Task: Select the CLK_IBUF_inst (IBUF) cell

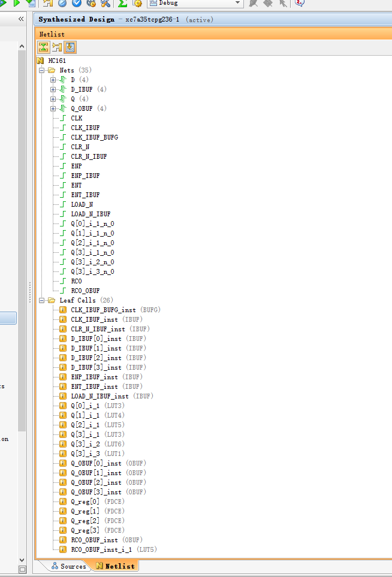Action: click(x=106, y=319)
